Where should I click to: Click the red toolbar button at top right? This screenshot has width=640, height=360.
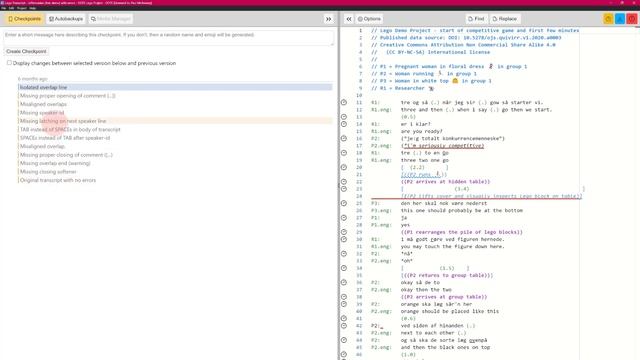coord(632,19)
